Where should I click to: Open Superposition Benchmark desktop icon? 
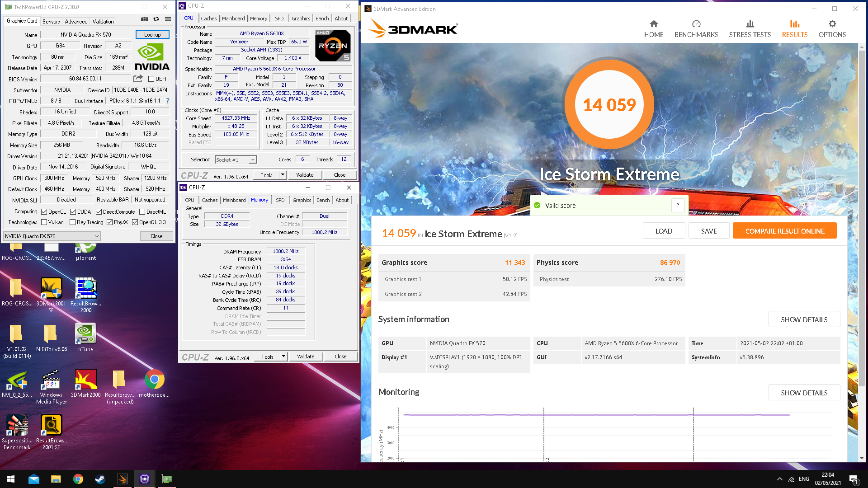[x=17, y=432]
